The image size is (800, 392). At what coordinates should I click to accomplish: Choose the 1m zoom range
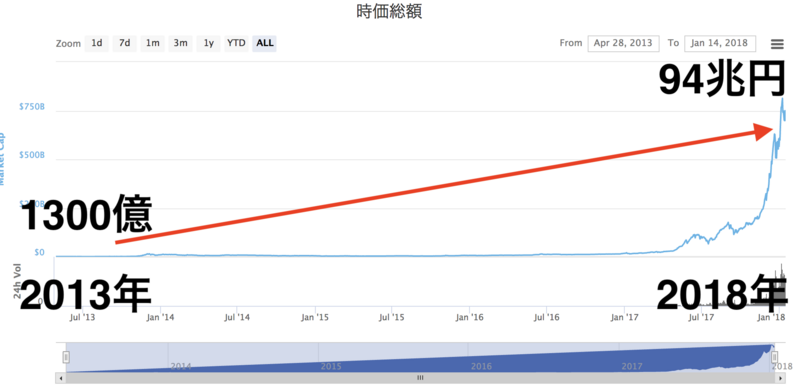coord(153,43)
